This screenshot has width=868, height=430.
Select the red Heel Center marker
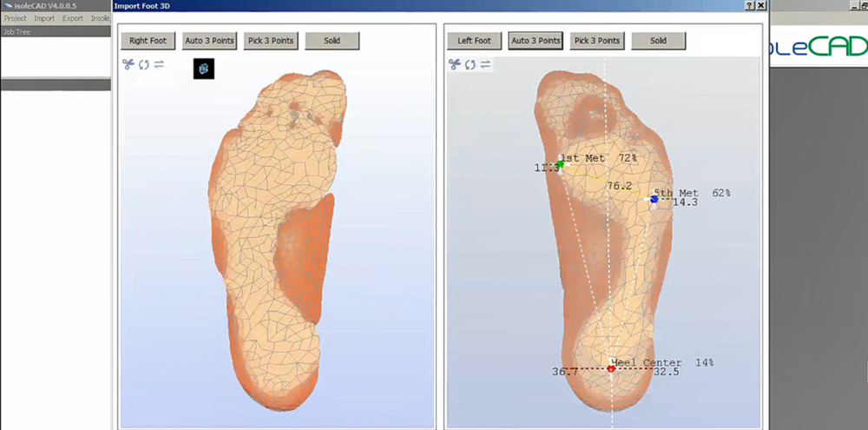611,369
